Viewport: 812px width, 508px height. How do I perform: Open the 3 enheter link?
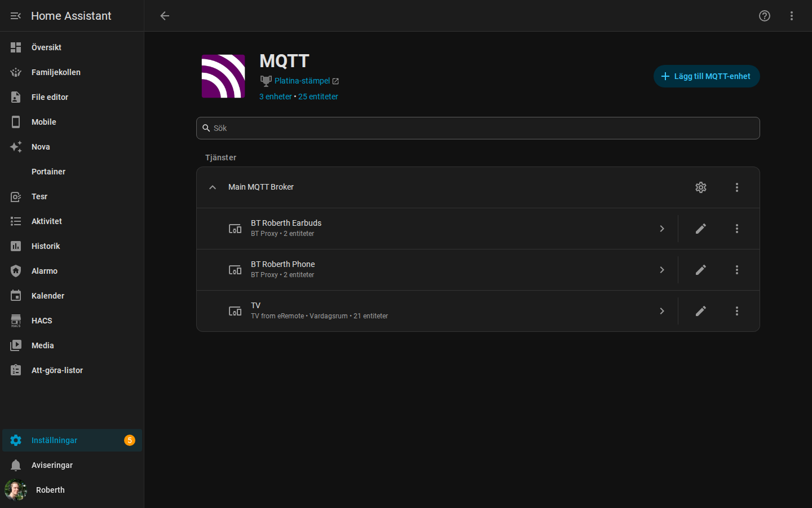[x=276, y=97]
